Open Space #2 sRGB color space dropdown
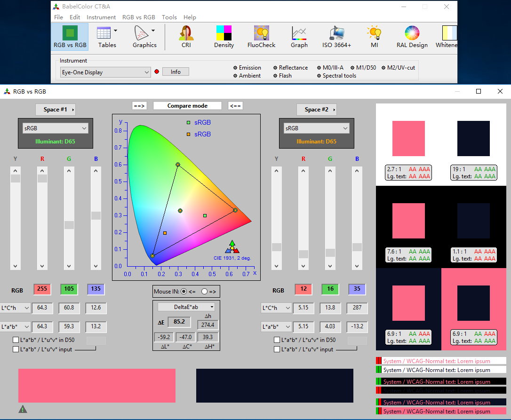Image resolution: width=511 pixels, height=420 pixels. 317,128
